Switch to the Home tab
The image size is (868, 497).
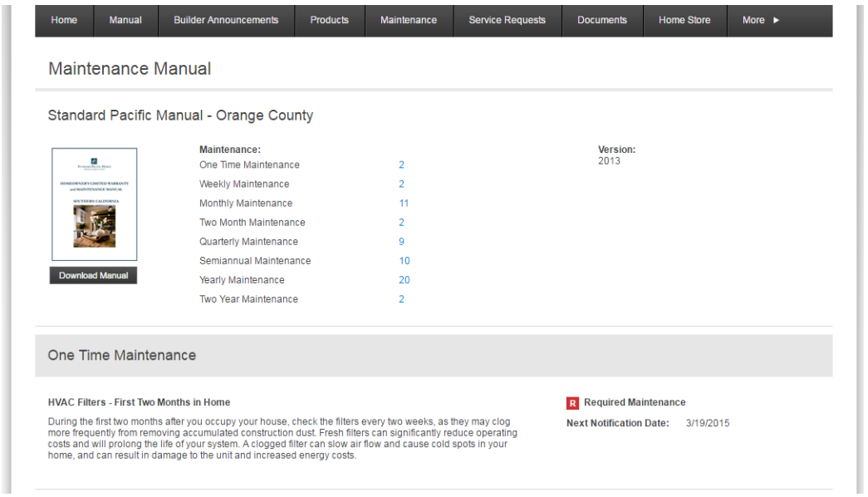pos(64,20)
